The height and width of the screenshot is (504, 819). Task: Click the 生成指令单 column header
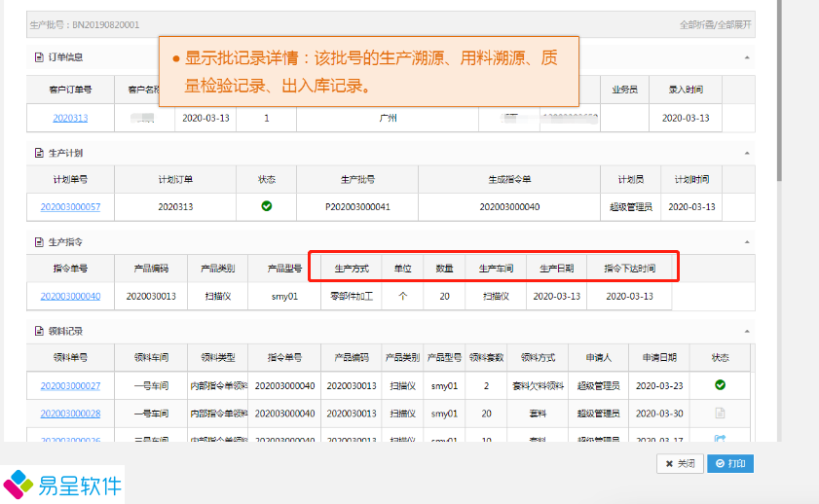(x=509, y=179)
